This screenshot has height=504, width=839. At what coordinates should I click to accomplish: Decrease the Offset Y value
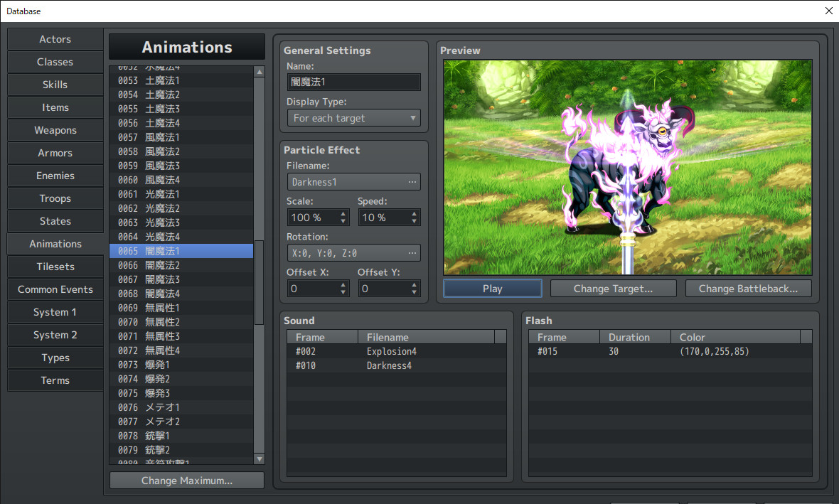click(413, 291)
